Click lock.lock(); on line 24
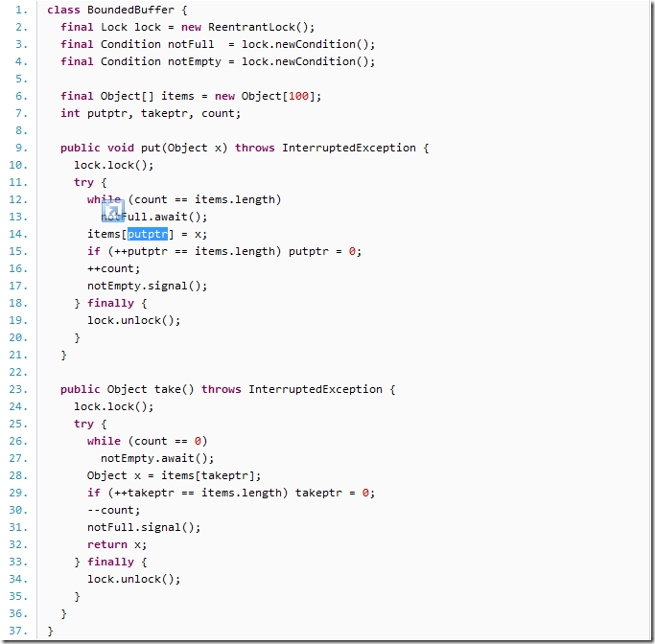This screenshot has width=655, height=644. 113,406
